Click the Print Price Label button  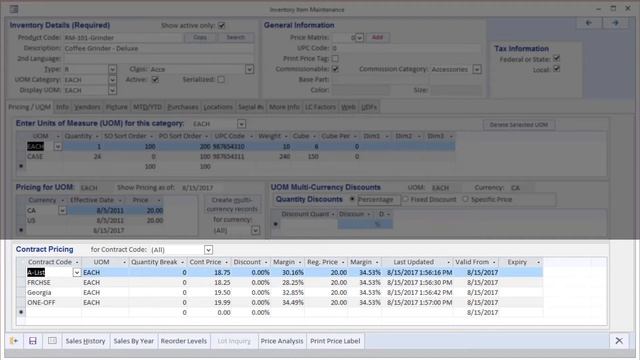pyautogui.click(x=335, y=341)
